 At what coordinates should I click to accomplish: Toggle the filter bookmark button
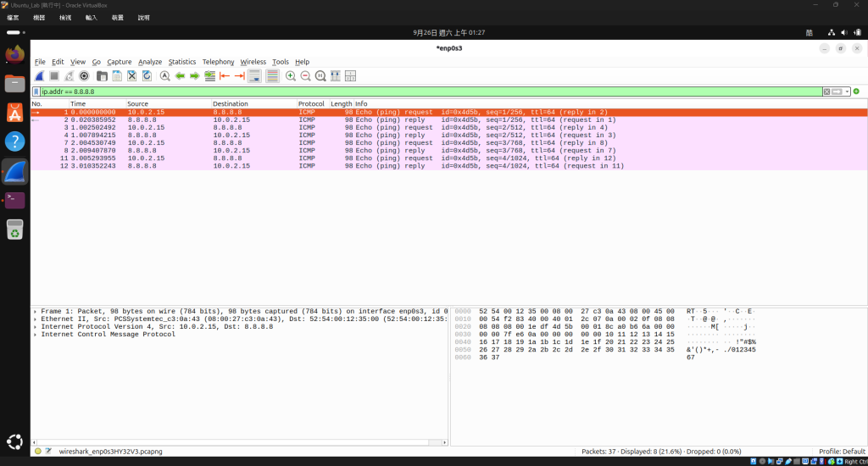(x=36, y=92)
